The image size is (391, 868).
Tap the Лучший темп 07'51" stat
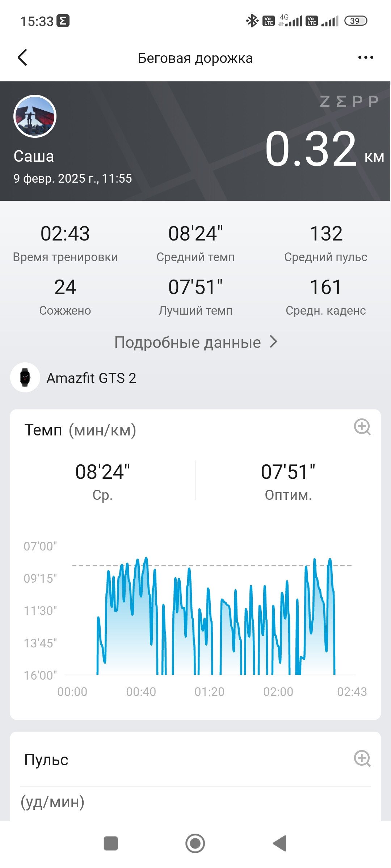[195, 297]
